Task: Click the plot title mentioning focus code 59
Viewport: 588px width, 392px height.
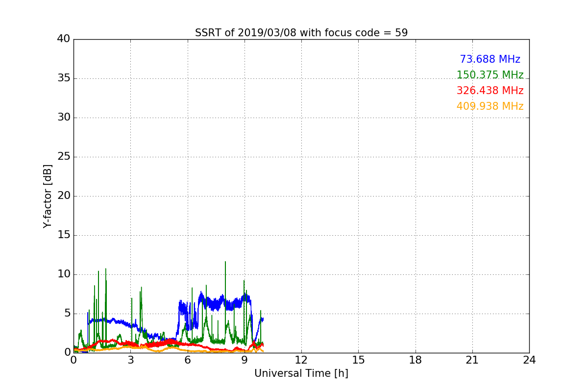Action: tap(301, 33)
